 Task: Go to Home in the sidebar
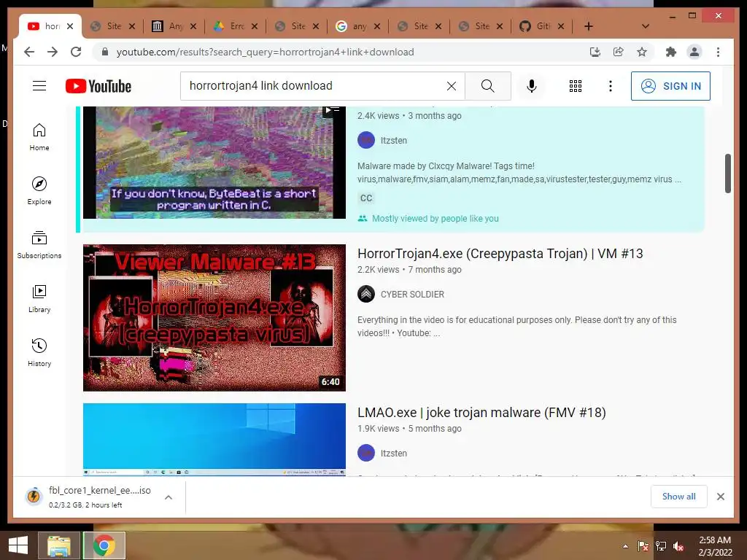39,137
